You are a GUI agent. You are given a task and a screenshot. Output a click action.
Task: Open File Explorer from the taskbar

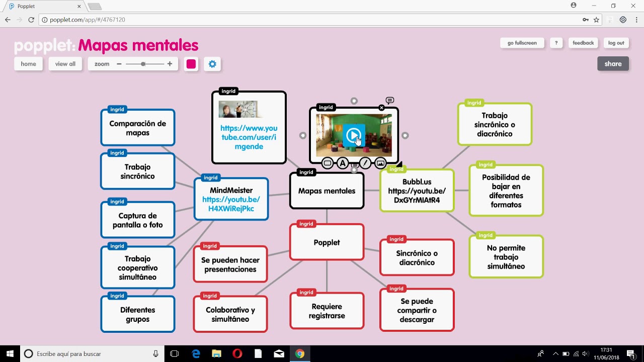click(216, 353)
